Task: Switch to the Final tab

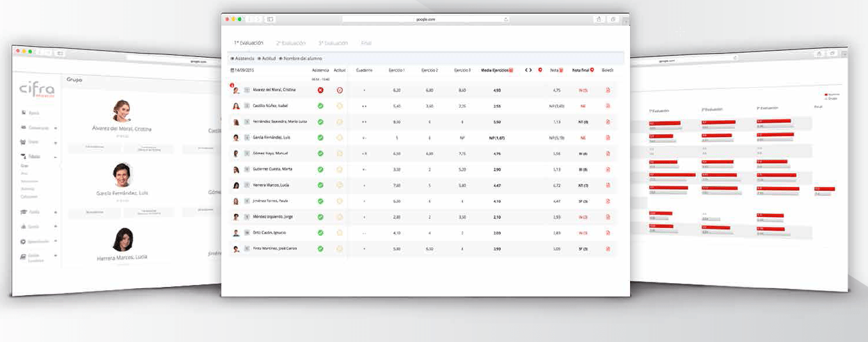Action: pyautogui.click(x=366, y=43)
